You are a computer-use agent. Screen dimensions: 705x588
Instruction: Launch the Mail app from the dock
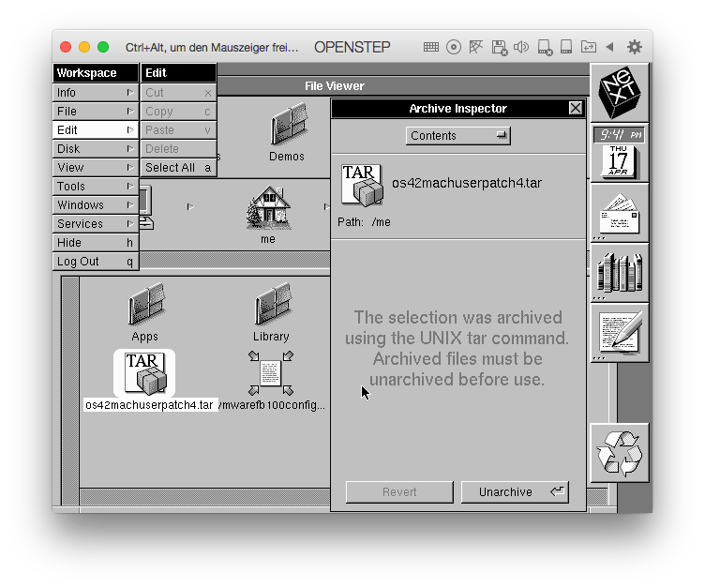(620, 213)
